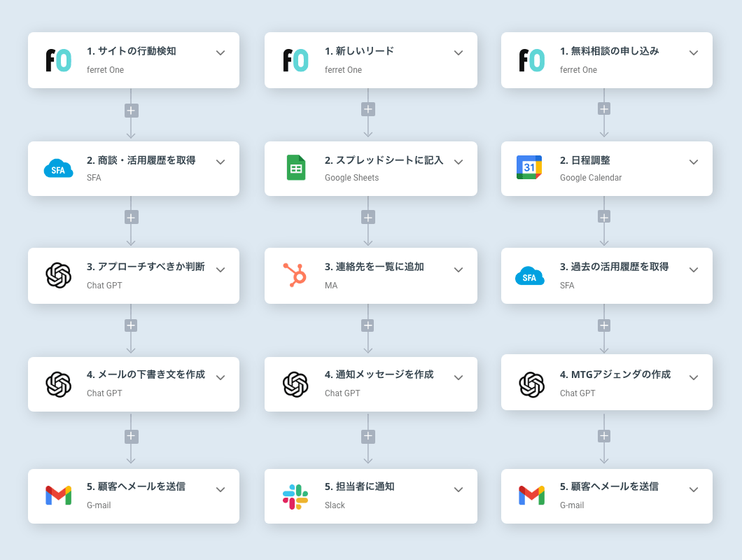Viewport: 742px width, 560px height.
Task: Select the 顧客へメールを送信 title in サイトの行動検知 workflow
Action: pyautogui.click(x=136, y=486)
